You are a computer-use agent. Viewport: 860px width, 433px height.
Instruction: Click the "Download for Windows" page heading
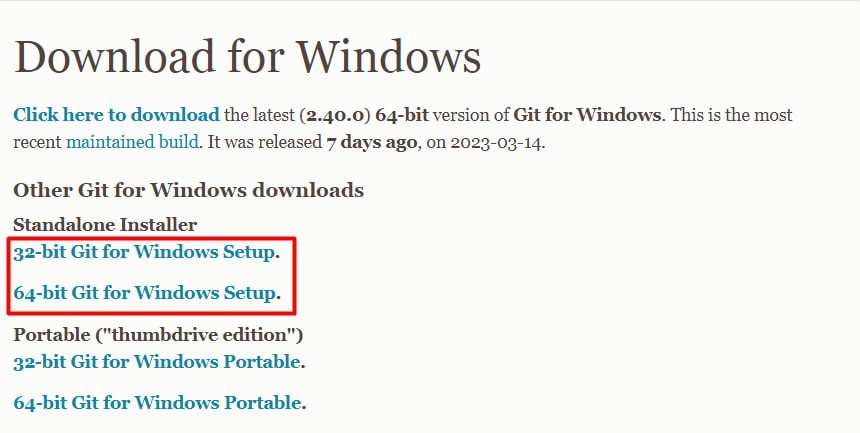coord(247,57)
